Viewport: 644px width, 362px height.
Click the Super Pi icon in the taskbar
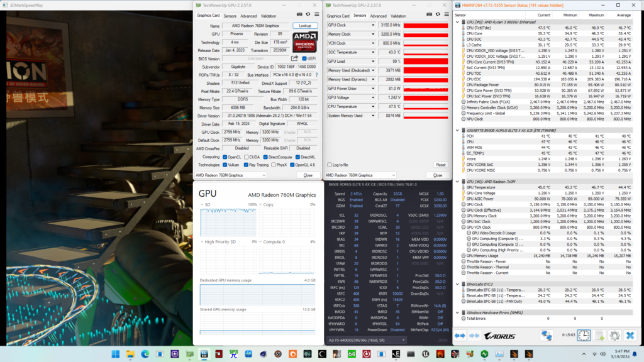(x=234, y=354)
